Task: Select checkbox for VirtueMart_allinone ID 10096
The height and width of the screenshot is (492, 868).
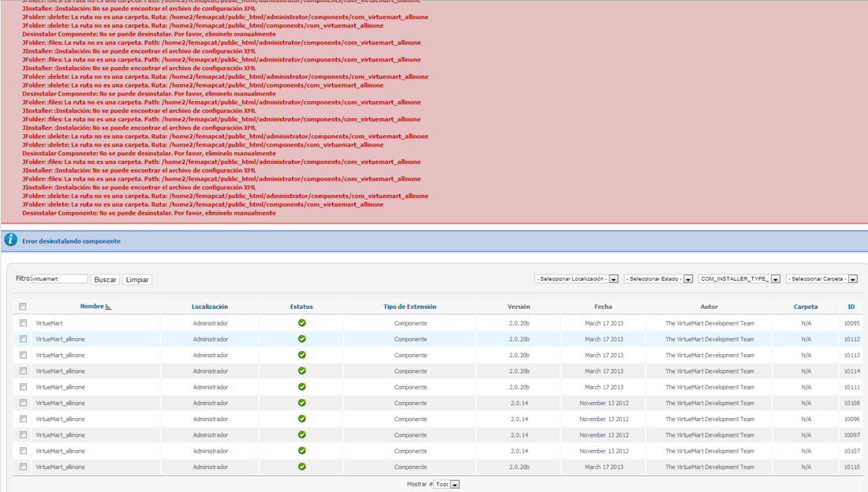Action: click(x=23, y=419)
